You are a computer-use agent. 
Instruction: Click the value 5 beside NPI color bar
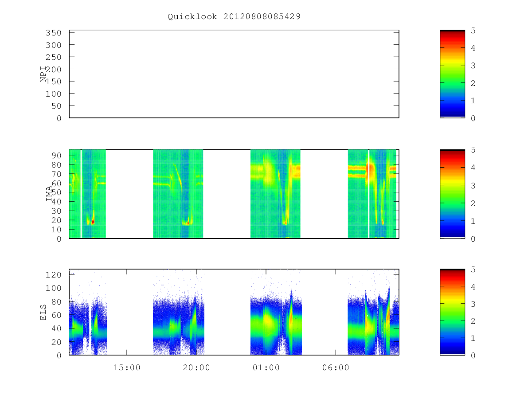point(473,31)
